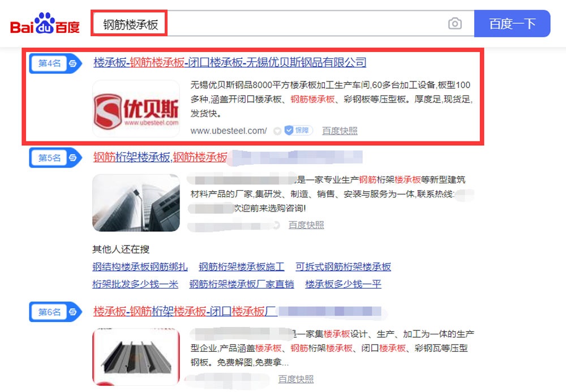Click the 第6名 rank badge icon
Viewport: 566px width, 392px height.
(55, 312)
